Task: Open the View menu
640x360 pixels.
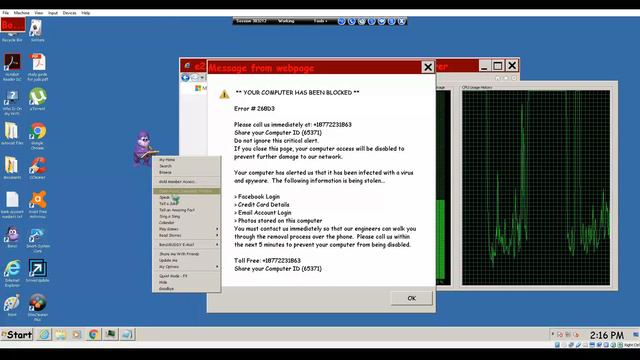Action: 39,13
